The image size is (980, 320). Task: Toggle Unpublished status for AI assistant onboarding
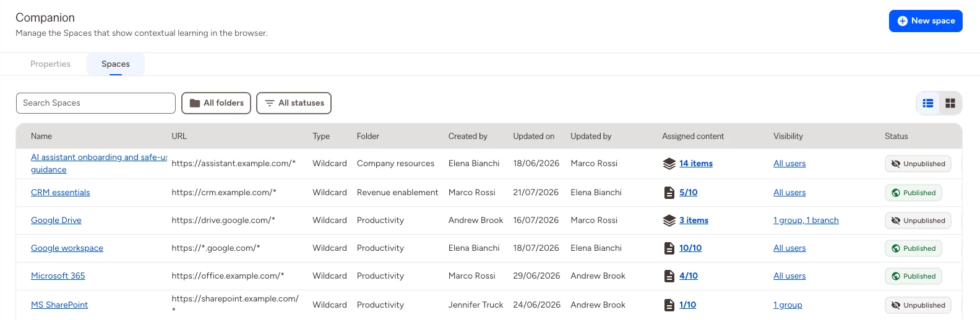[918, 164]
